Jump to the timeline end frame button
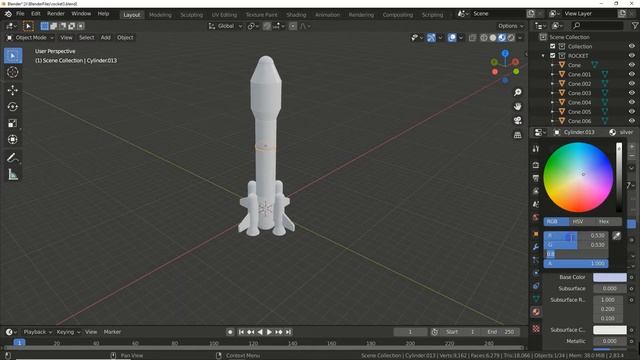640x360 pixels. (x=289, y=332)
